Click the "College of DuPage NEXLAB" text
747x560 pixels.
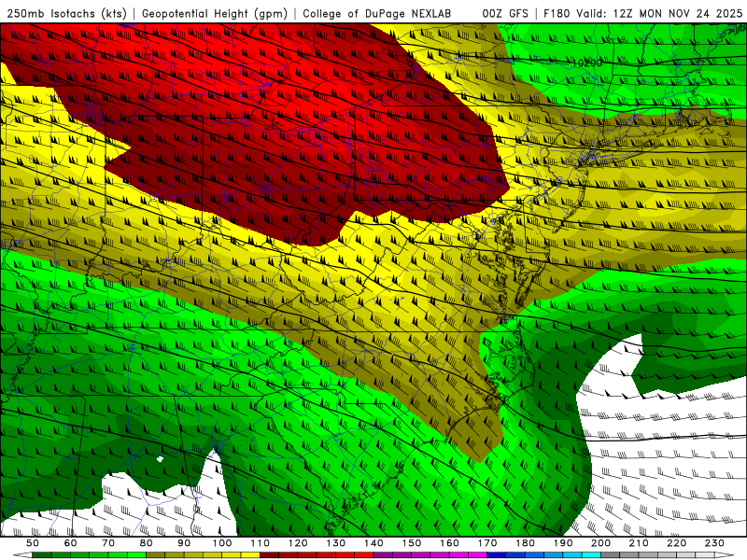pyautogui.click(x=377, y=13)
